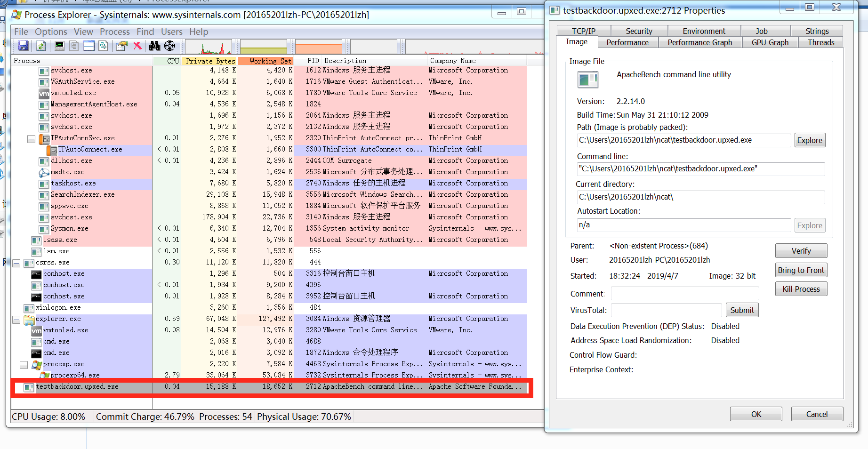868x449 pixels.
Task: Switch to the Environment tab
Action: [x=704, y=31]
